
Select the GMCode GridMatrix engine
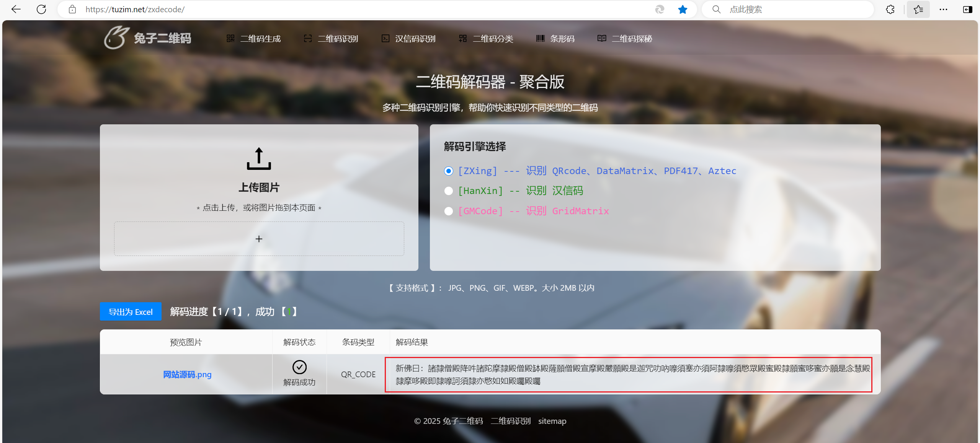point(449,211)
